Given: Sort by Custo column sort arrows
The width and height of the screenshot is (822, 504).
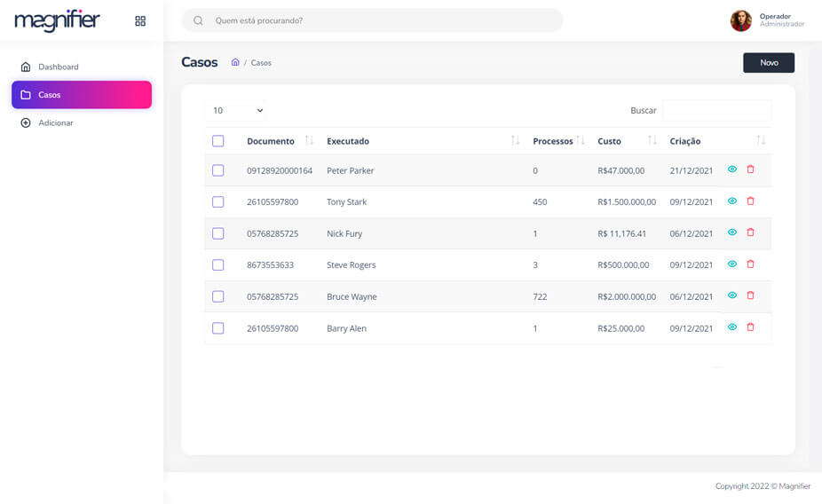Looking at the screenshot, I should coord(652,141).
